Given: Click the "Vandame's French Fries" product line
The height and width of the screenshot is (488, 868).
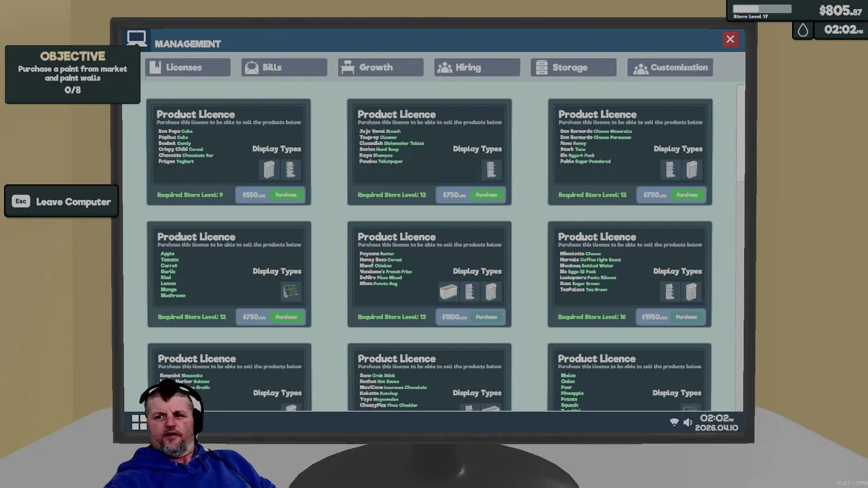Looking at the screenshot, I should click(x=385, y=271).
